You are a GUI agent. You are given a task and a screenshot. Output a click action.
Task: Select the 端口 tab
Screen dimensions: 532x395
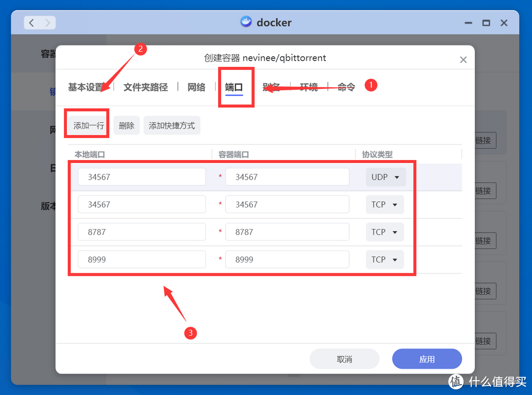click(234, 87)
